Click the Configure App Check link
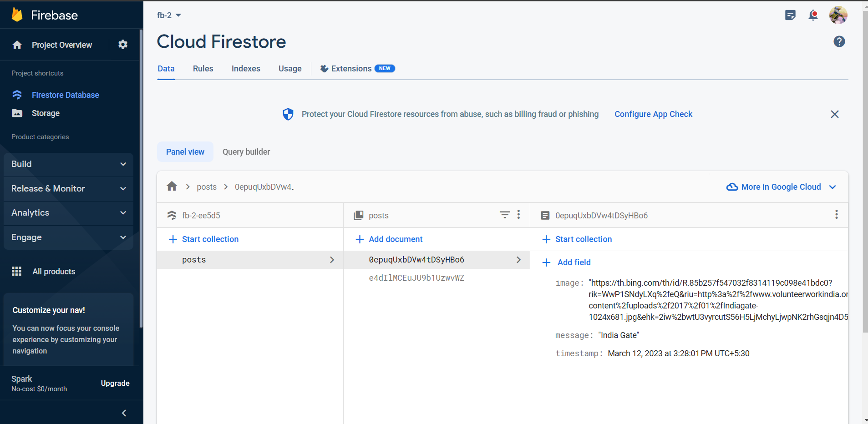868x424 pixels. (x=653, y=114)
